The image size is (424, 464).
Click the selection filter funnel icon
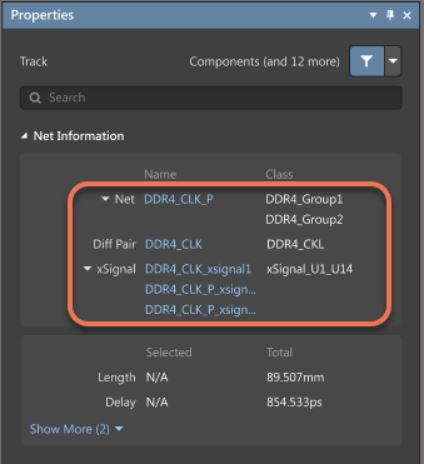[x=367, y=61]
